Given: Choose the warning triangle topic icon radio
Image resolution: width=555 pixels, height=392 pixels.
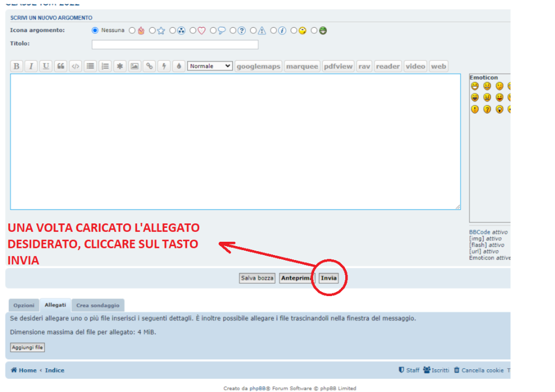Looking at the screenshot, I should point(254,30).
